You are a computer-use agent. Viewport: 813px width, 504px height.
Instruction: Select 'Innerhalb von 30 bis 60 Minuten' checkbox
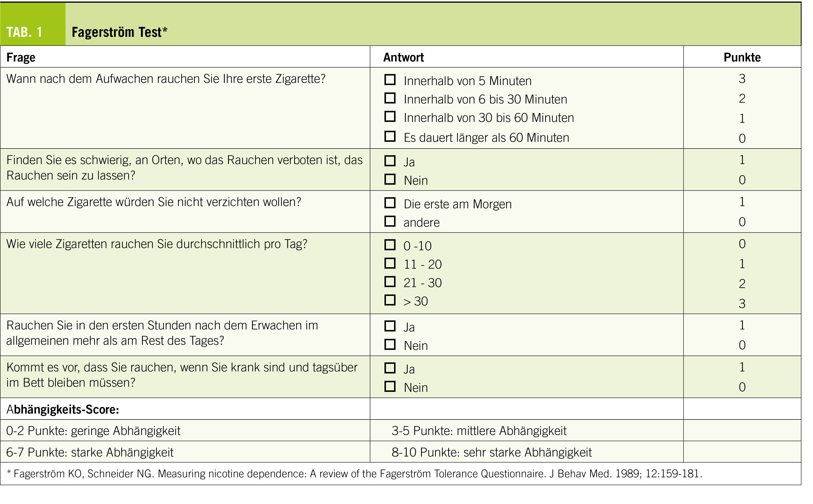point(390,116)
